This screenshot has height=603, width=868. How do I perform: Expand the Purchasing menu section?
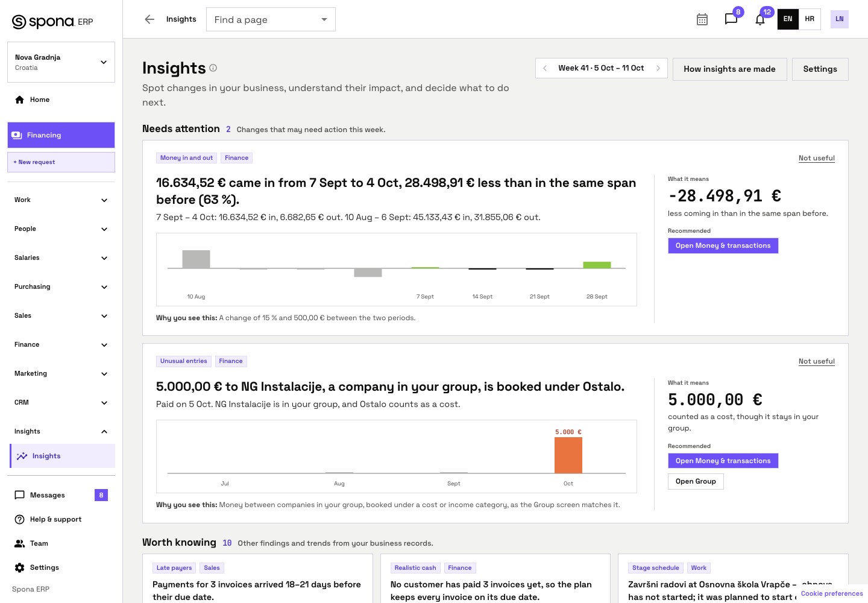(61, 286)
